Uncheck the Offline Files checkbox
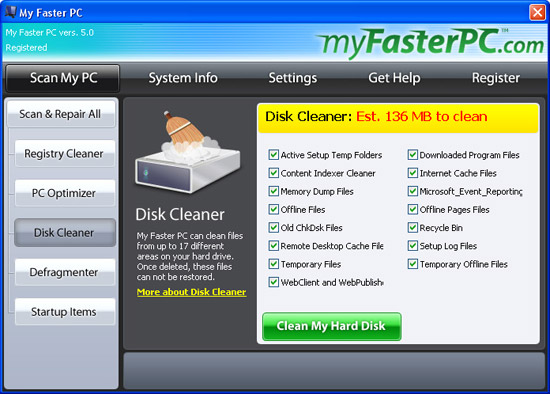The height and width of the screenshot is (394, 550). (273, 209)
